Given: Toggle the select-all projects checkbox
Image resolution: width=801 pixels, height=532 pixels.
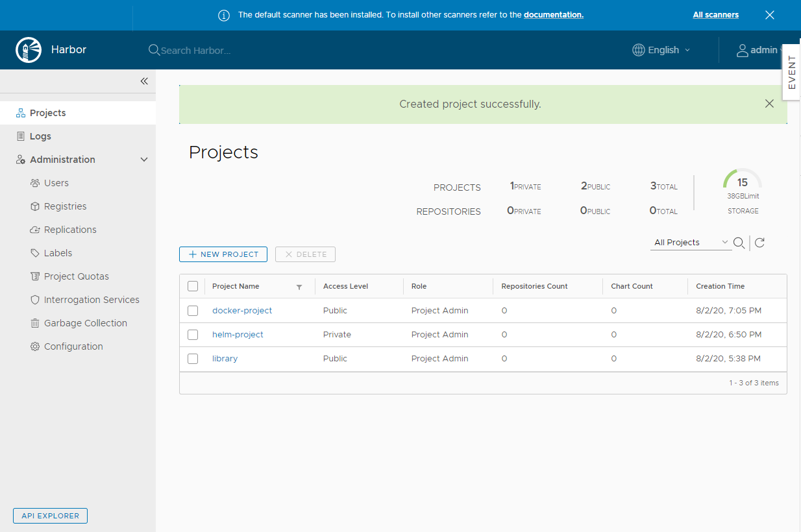Looking at the screenshot, I should pyautogui.click(x=193, y=286).
